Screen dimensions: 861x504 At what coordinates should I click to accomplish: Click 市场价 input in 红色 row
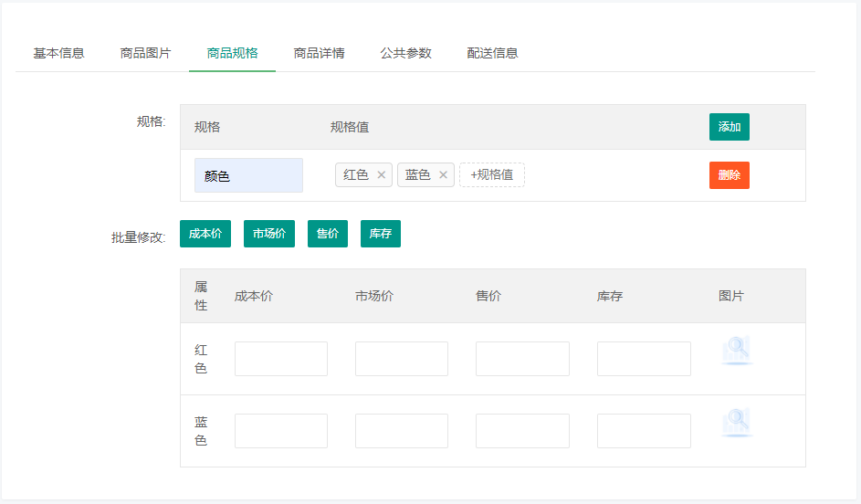coord(402,359)
